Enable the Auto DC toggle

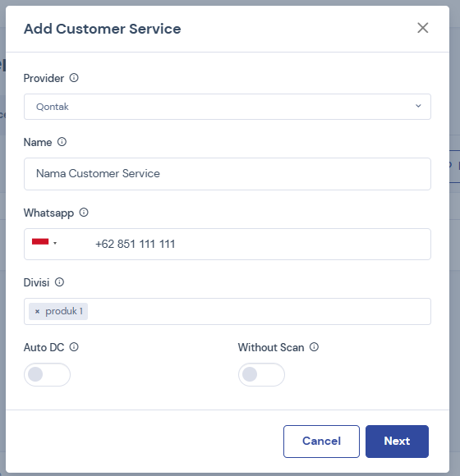47,374
